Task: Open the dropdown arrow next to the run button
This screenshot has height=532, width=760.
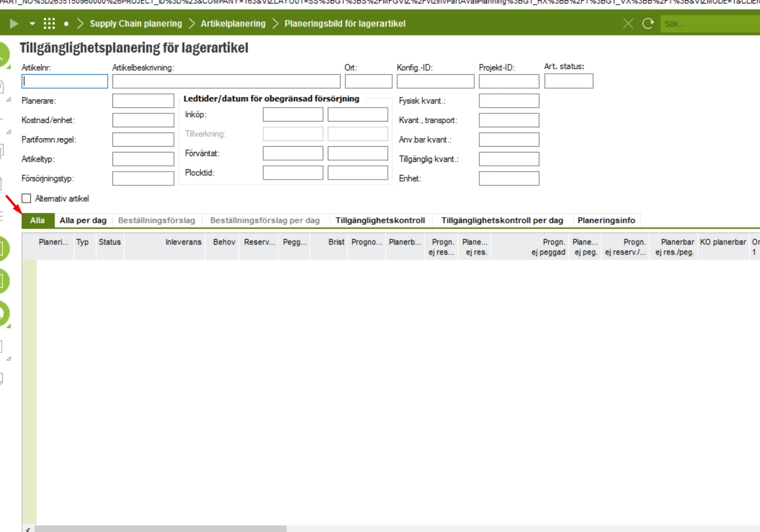Action: pos(32,24)
